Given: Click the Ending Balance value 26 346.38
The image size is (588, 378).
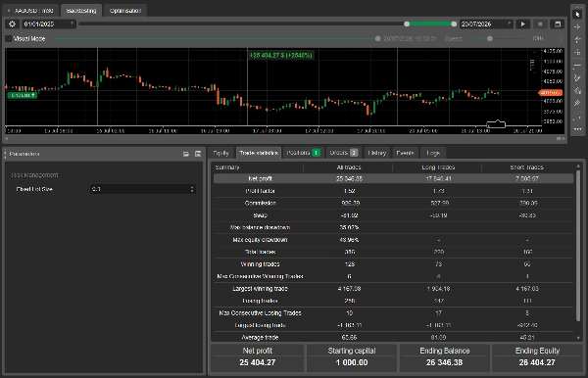Looking at the screenshot, I should click(444, 362).
